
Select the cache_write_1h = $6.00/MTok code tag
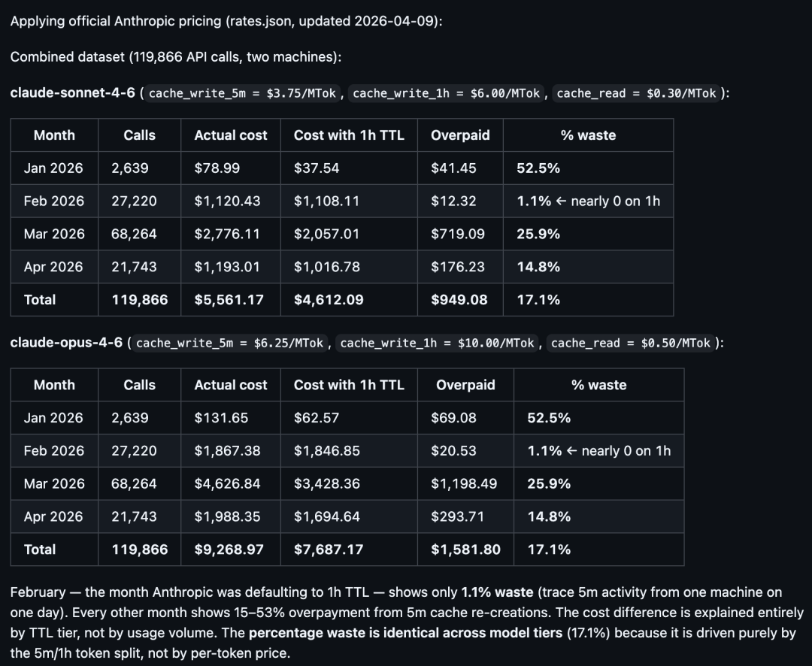pos(446,93)
